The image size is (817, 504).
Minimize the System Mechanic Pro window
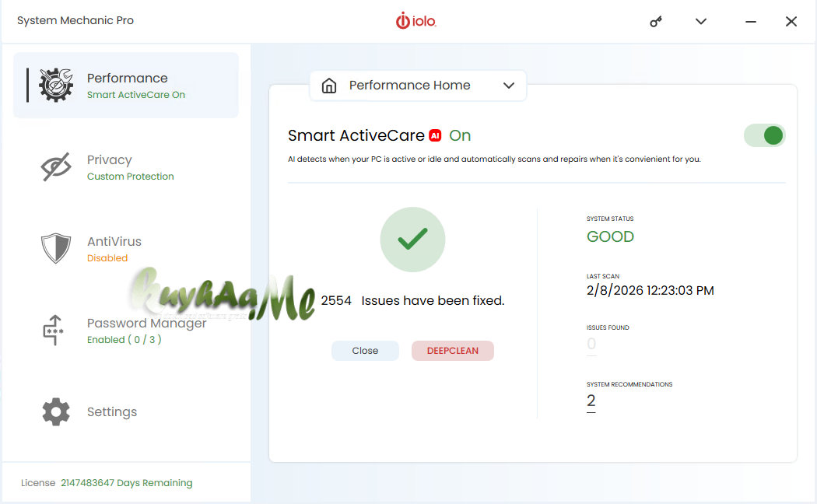(750, 21)
